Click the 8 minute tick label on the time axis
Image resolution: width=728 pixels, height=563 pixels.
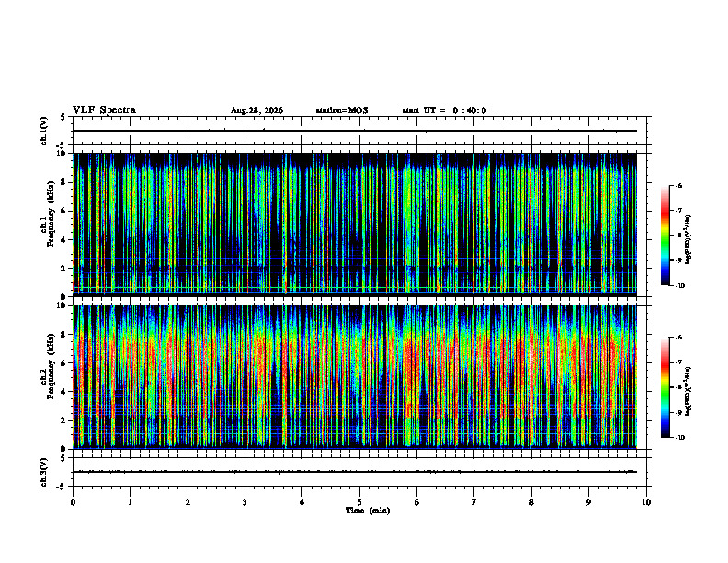(531, 502)
